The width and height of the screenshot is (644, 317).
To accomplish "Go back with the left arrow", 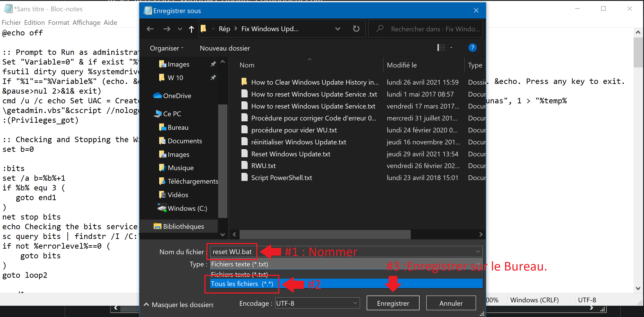I will 150,29.
